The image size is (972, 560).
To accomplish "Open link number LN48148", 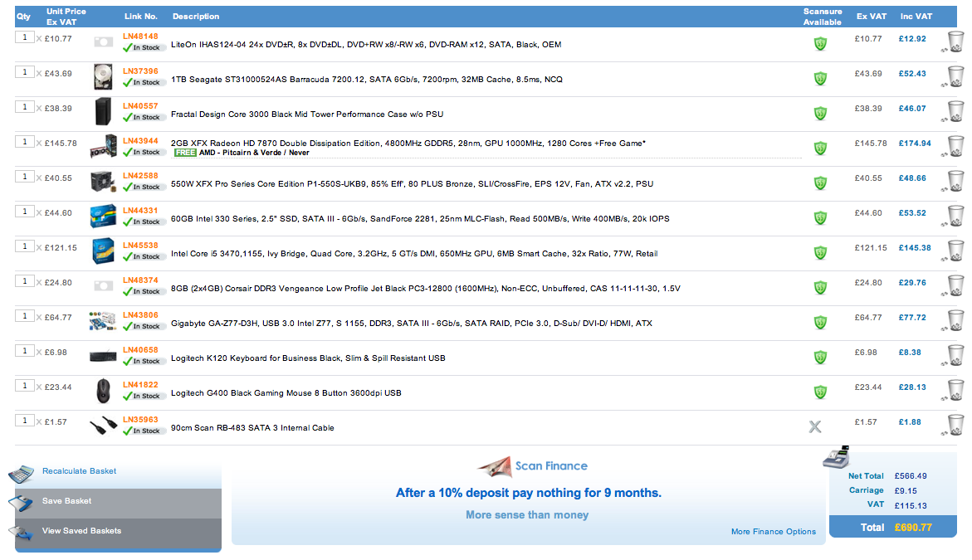I will point(141,37).
